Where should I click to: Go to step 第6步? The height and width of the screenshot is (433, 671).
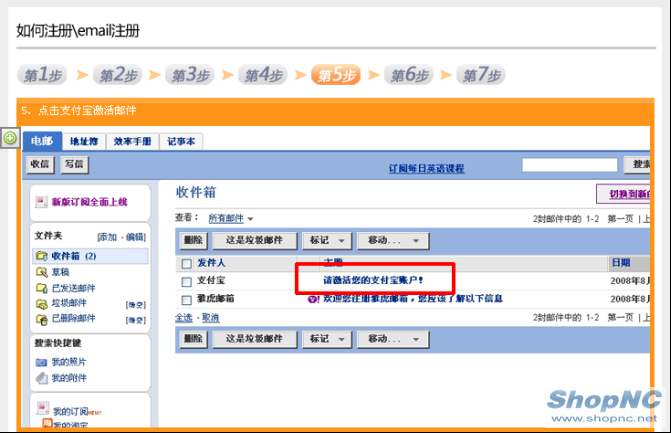coord(409,75)
